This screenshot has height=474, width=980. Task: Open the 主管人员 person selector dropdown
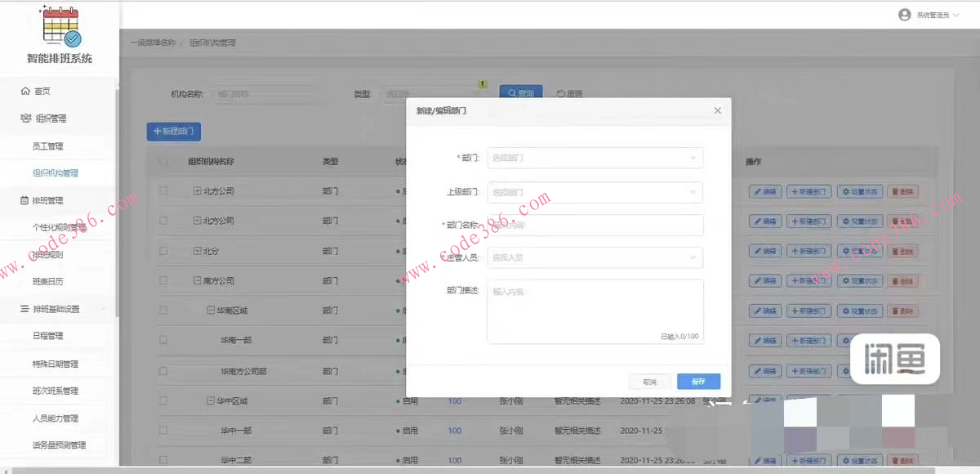[596, 257]
